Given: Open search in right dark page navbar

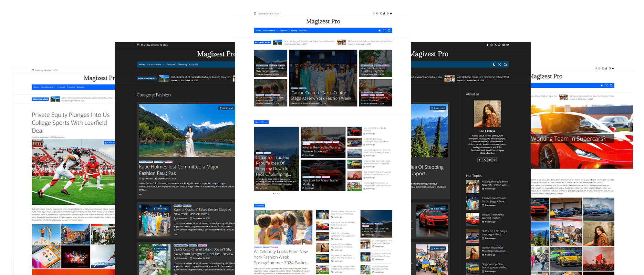Looking at the screenshot, I should tap(505, 64).
